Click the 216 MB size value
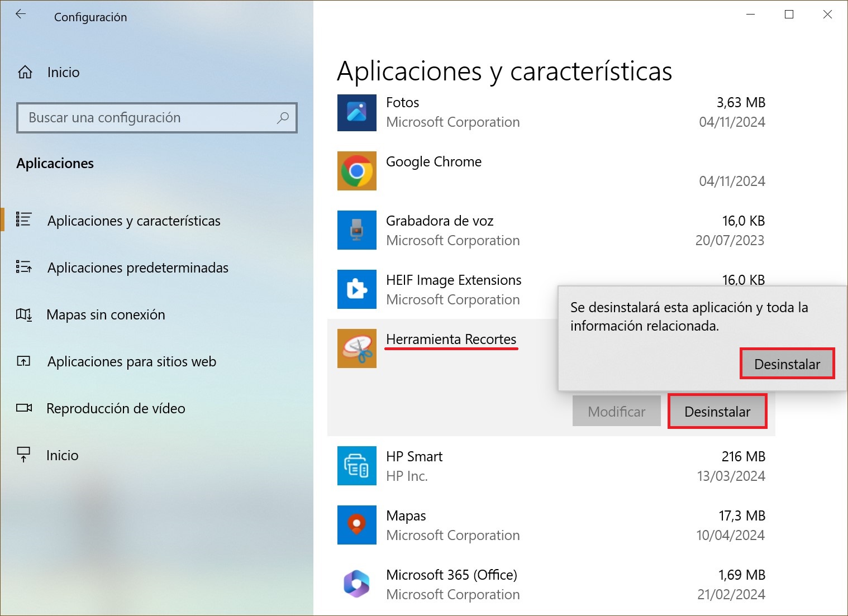848x616 pixels. [743, 456]
